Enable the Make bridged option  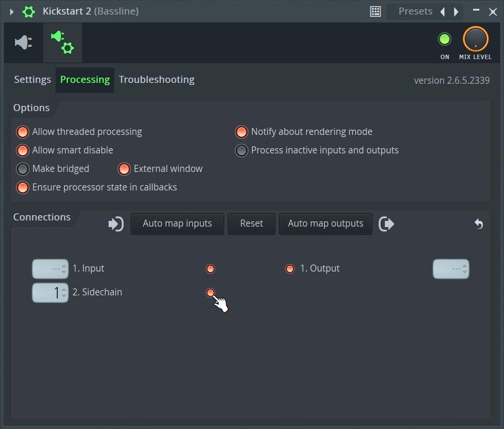(x=23, y=169)
